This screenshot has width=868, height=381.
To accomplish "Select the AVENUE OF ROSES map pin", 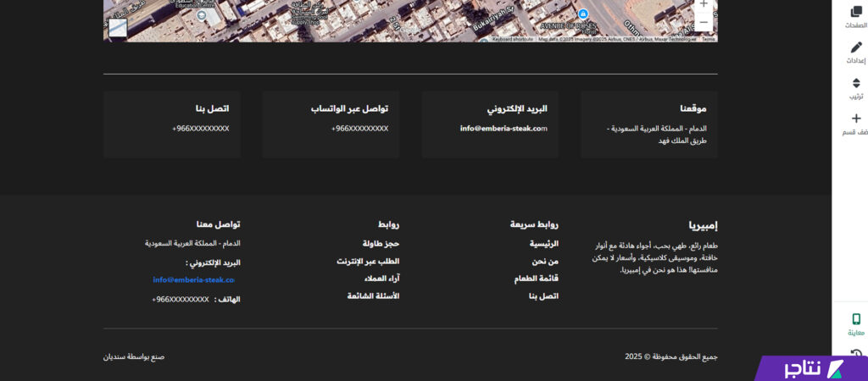I will (x=582, y=14).
